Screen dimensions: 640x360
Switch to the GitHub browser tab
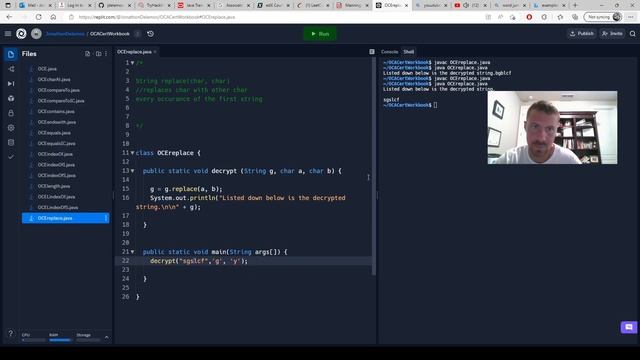[114, 5]
